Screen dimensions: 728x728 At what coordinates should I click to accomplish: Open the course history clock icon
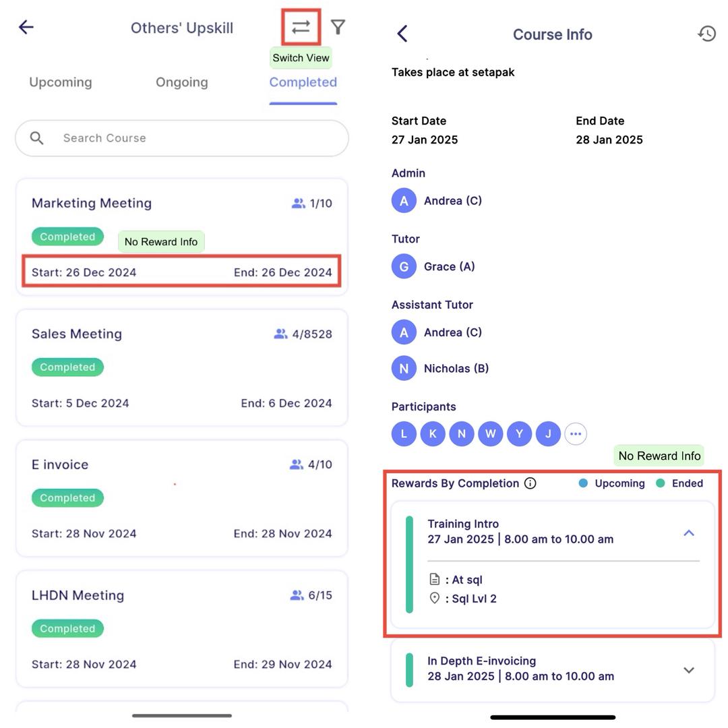pyautogui.click(x=706, y=34)
